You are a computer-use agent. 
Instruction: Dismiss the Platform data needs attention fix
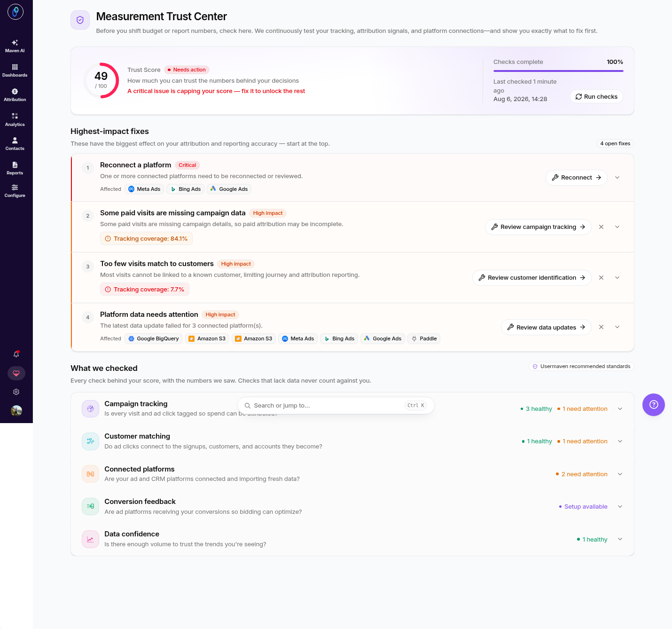601,327
